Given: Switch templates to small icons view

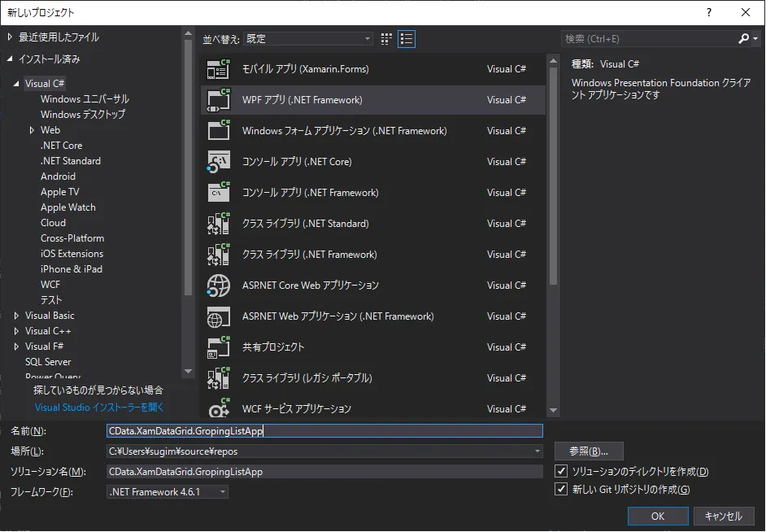Looking at the screenshot, I should click(x=385, y=38).
